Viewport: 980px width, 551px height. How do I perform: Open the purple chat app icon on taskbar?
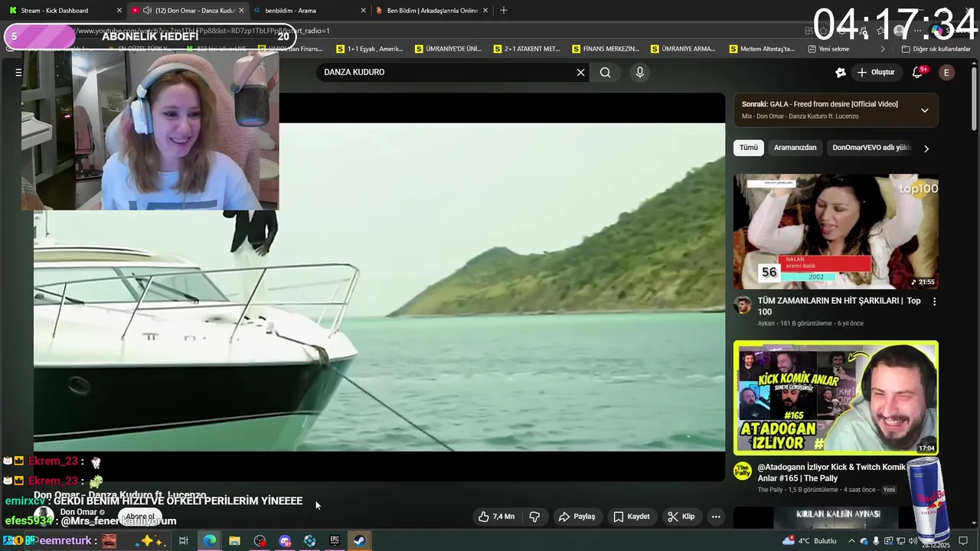click(x=285, y=540)
